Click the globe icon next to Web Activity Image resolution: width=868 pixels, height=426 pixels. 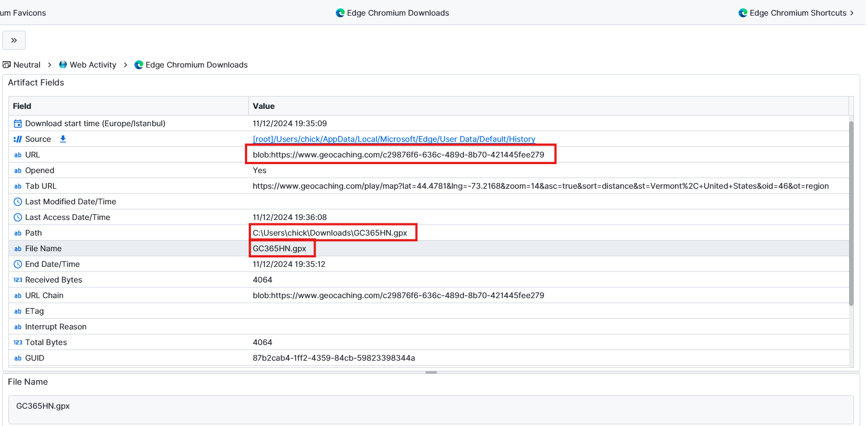(63, 65)
